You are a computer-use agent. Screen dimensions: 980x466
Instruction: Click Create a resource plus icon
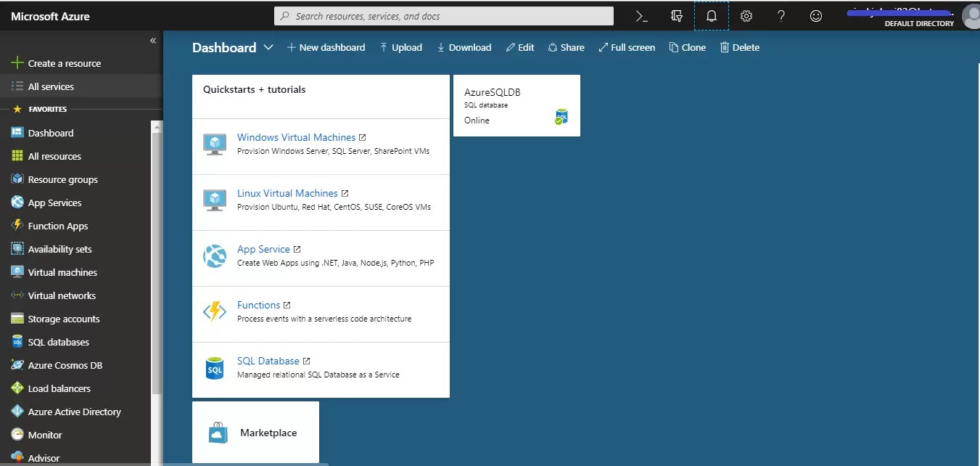tap(17, 63)
